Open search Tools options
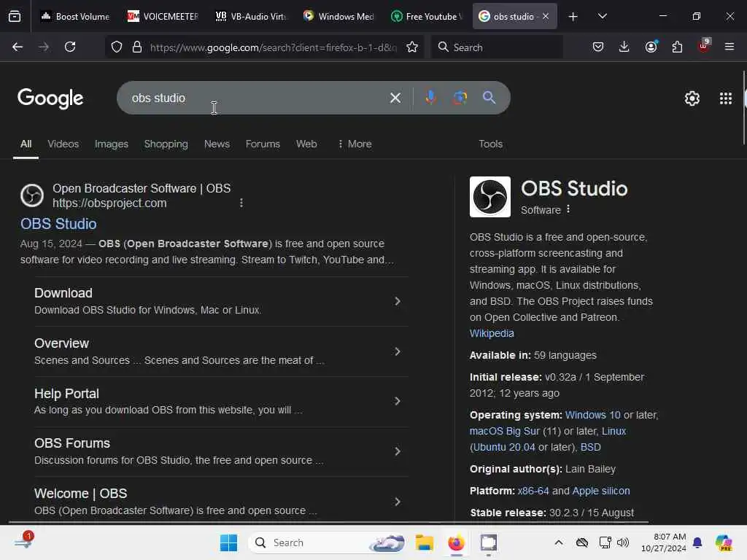 [x=490, y=144]
